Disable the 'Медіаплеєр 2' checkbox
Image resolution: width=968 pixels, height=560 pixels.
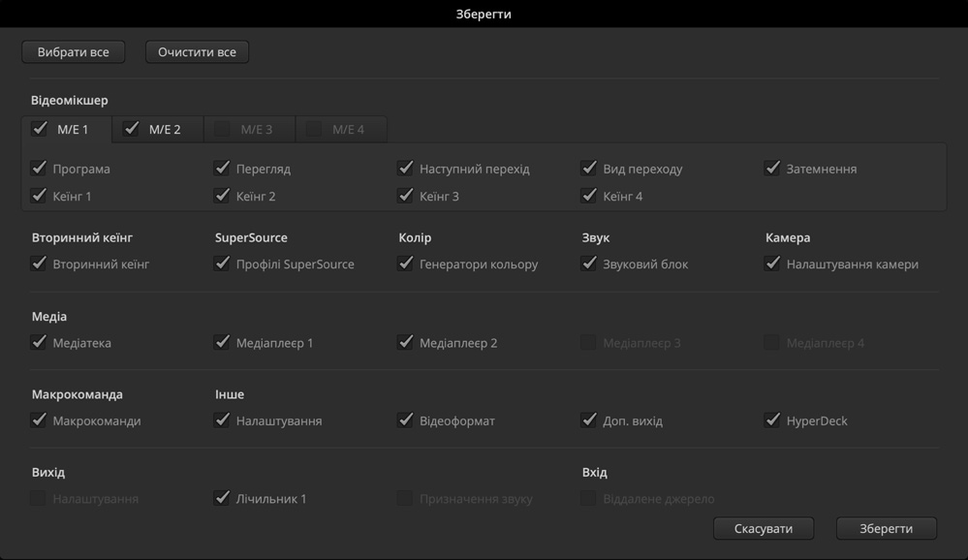[x=405, y=342]
